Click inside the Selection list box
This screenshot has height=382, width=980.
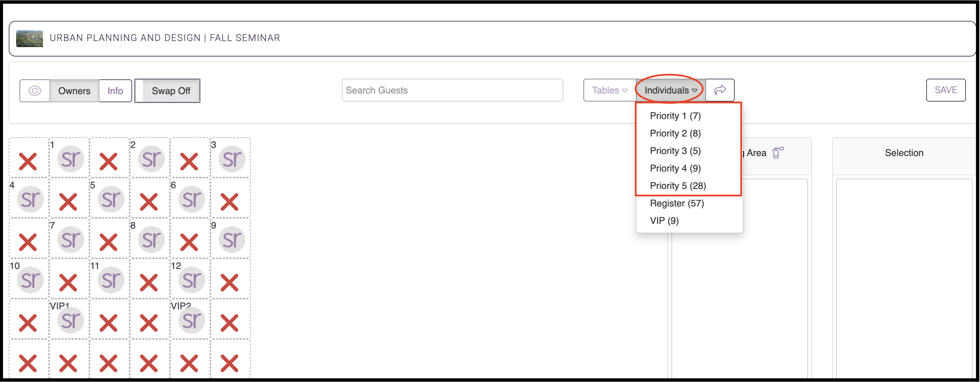(904, 278)
